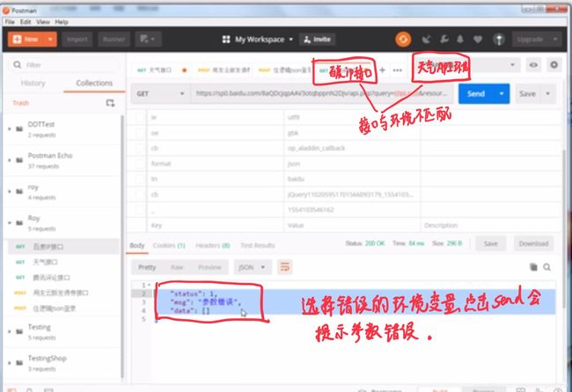Image resolution: width=572 pixels, height=392 pixels.
Task: Open manage environments gear icon
Action: (x=554, y=65)
